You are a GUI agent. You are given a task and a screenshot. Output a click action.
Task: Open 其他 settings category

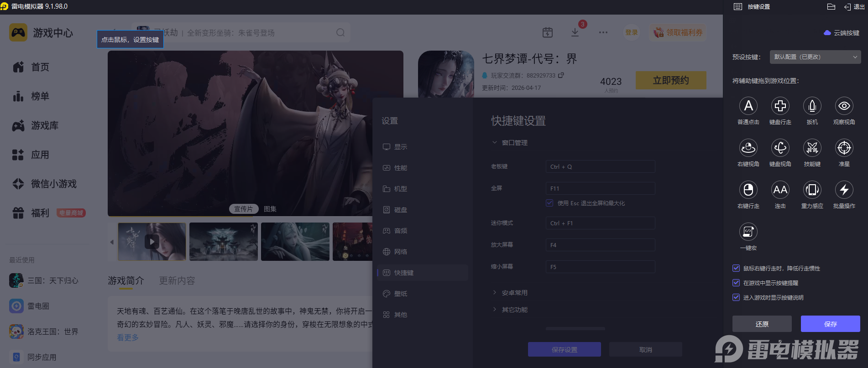click(423, 315)
